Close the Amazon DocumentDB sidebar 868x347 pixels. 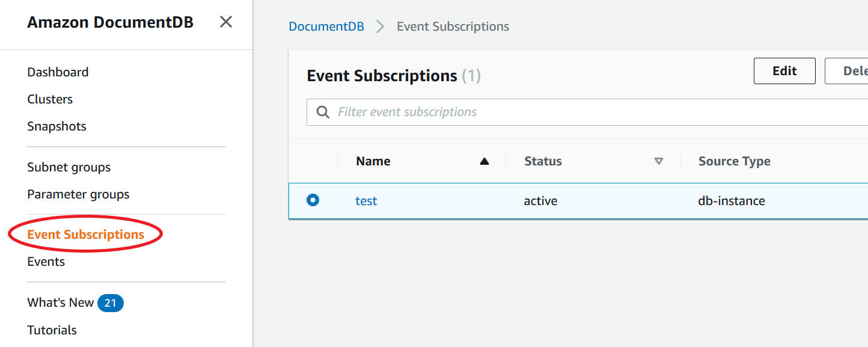click(225, 21)
